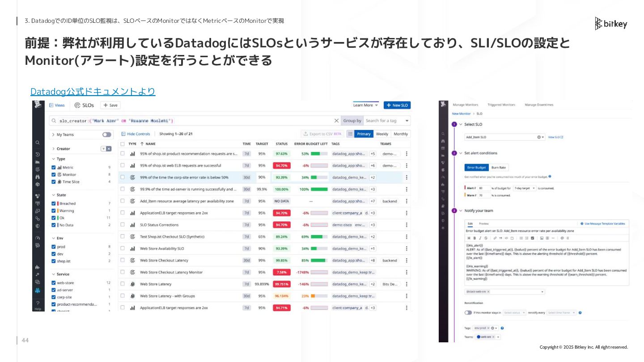This screenshot has height=362, width=644.
Task: Clear the slo_creator search query with X
Action: pyautogui.click(x=336, y=121)
